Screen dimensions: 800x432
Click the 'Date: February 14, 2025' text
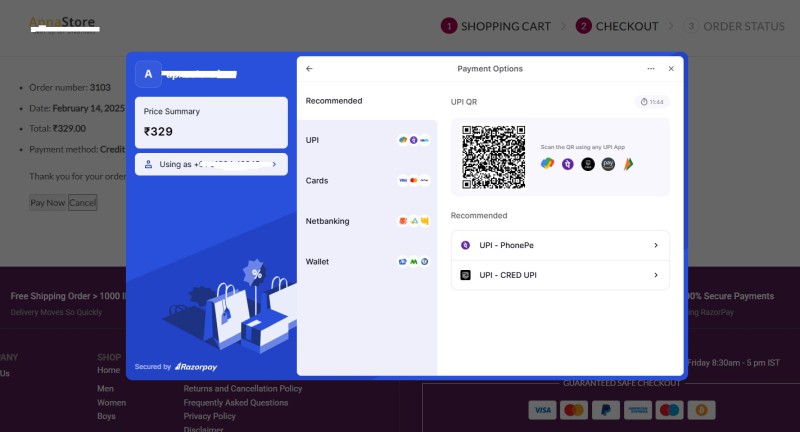pos(77,108)
